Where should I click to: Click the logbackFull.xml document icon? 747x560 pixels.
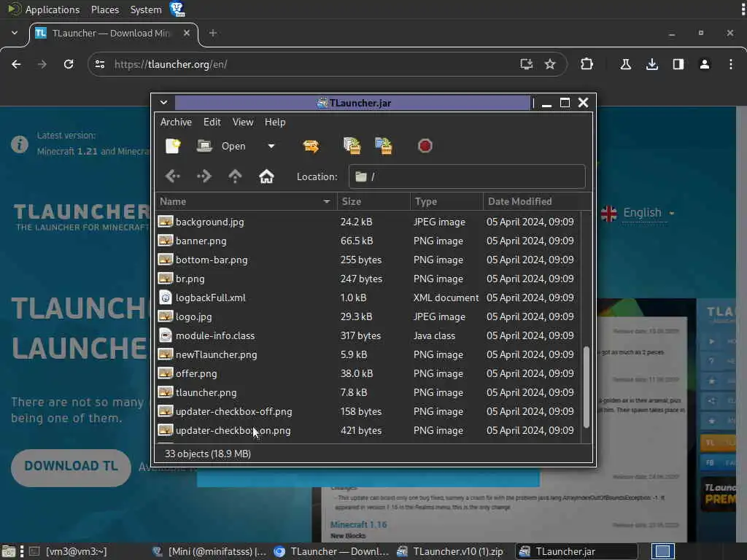pos(166,297)
